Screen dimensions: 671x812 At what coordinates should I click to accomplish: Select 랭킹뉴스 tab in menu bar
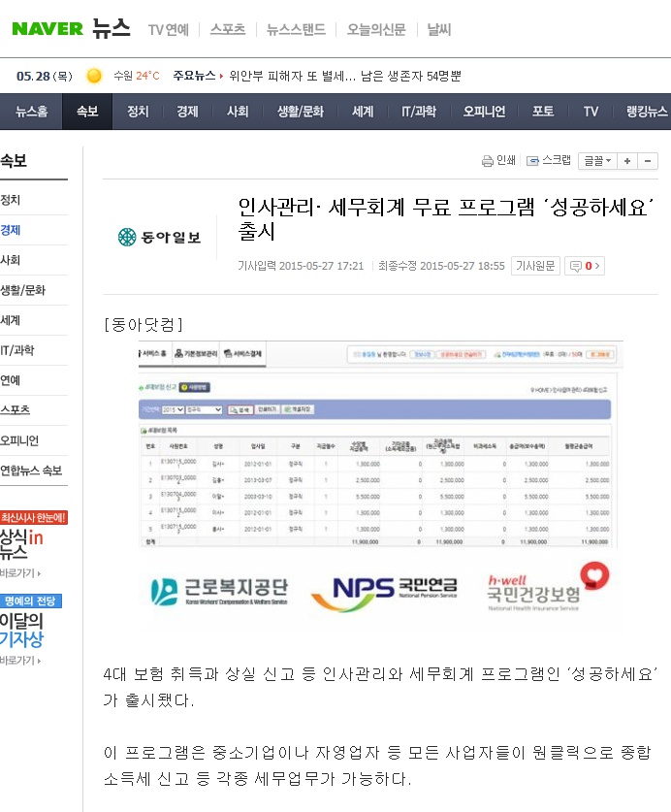(647, 112)
